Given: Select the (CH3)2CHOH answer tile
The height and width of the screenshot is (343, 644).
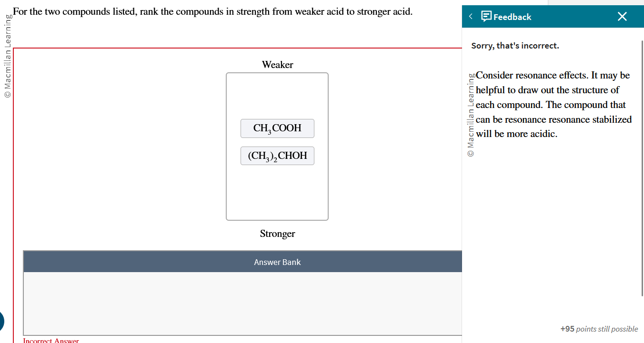Looking at the screenshot, I should point(277,156).
